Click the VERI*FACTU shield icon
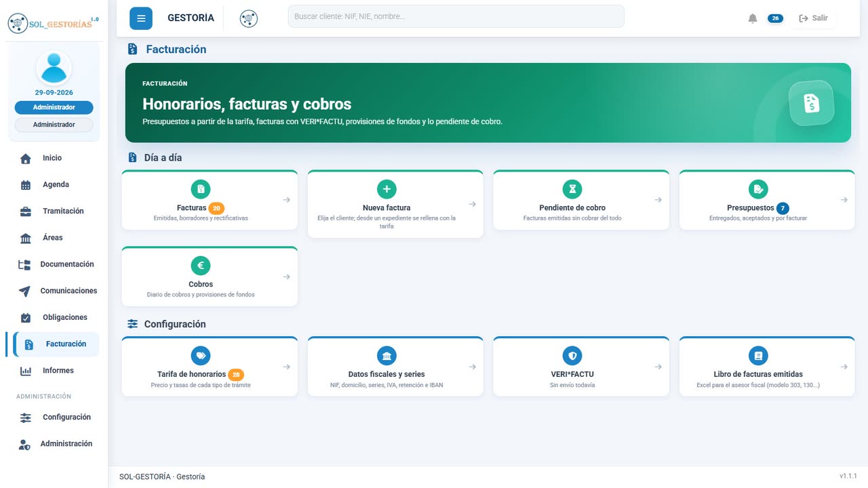This screenshot has width=868, height=488. click(572, 355)
